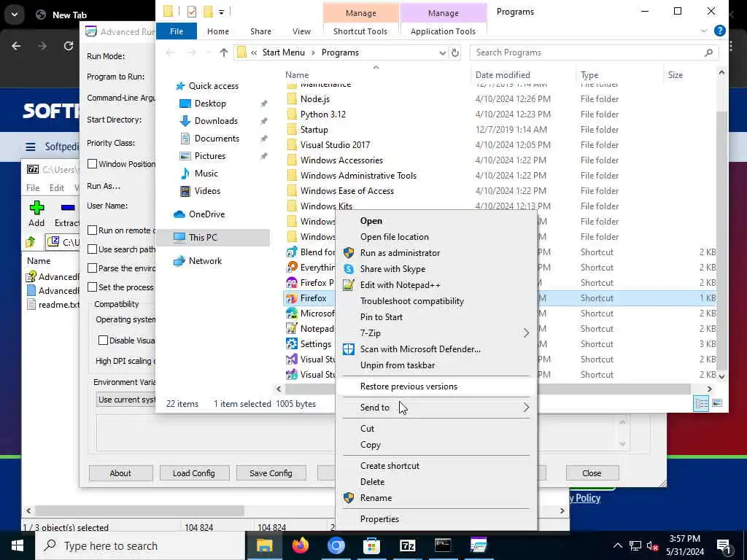Go up one folder level in Explorer
Screen dimensions: 747x560
[x=223, y=52]
